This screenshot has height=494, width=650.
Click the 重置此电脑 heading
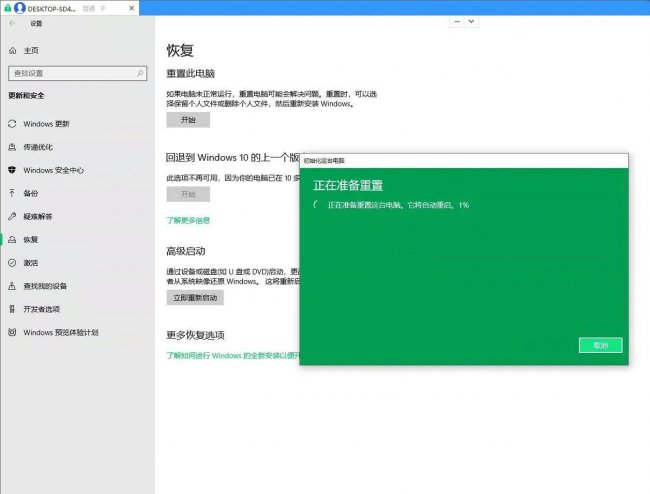click(191, 74)
